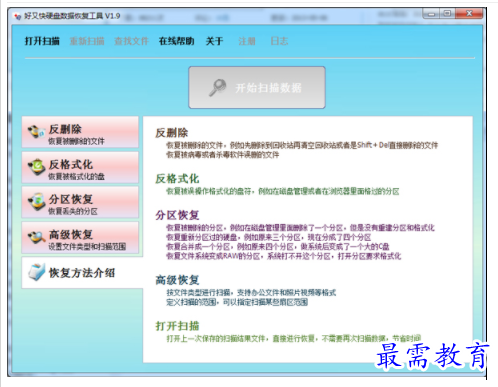The height and width of the screenshot is (387, 498).
Task: Click the line mentioning Shift + Del deletion
Action: click(x=302, y=145)
